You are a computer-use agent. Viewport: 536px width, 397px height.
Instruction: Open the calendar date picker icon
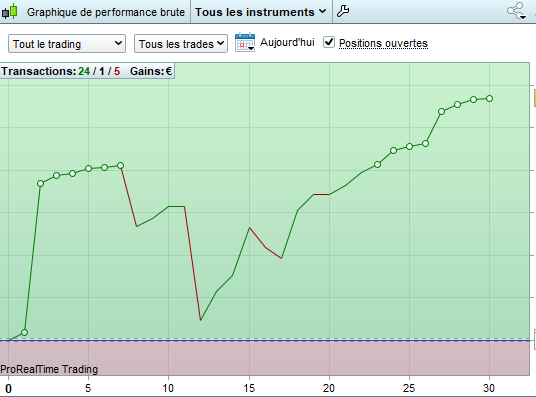(x=245, y=43)
